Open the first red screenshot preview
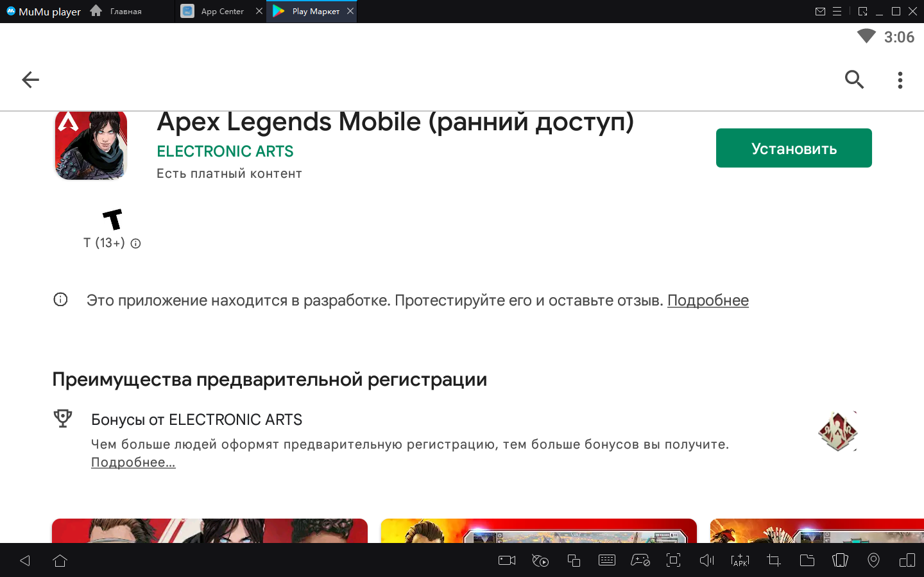The width and height of the screenshot is (924, 577). (209, 530)
